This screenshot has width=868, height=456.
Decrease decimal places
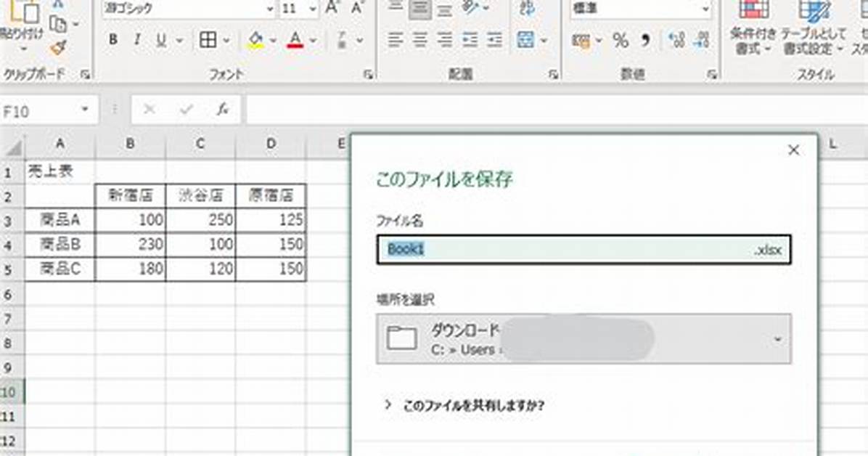(x=701, y=40)
